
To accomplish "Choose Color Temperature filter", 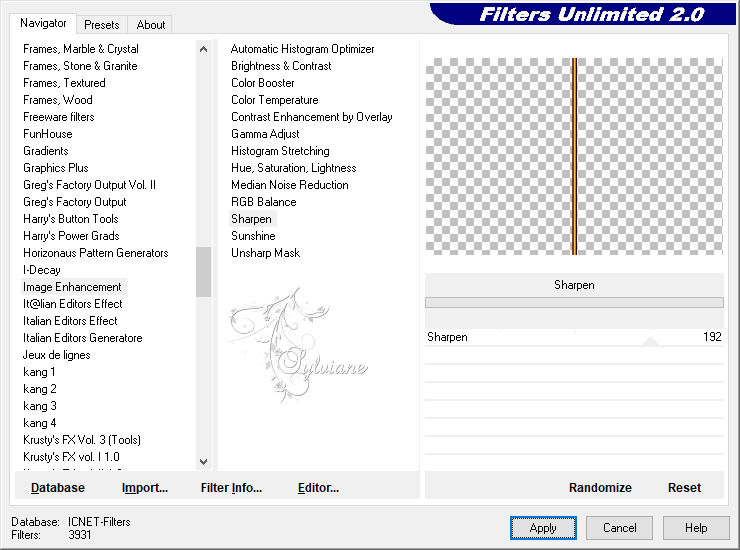I will 275,100.
